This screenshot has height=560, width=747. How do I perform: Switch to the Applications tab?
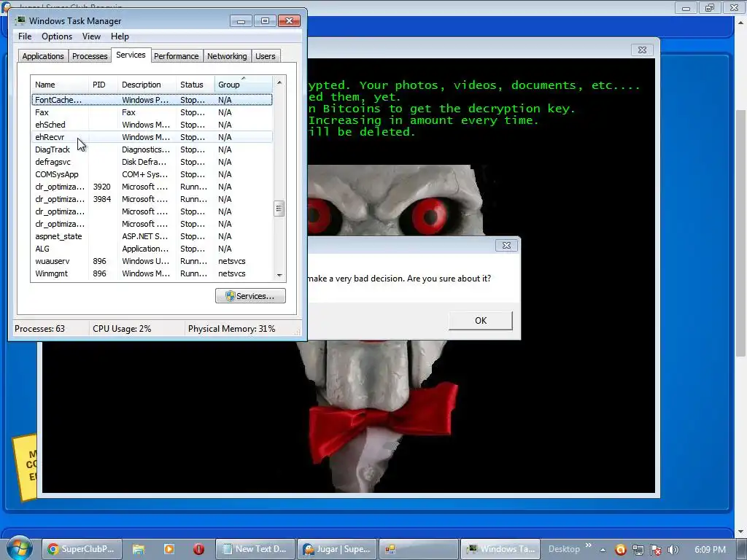click(x=43, y=55)
